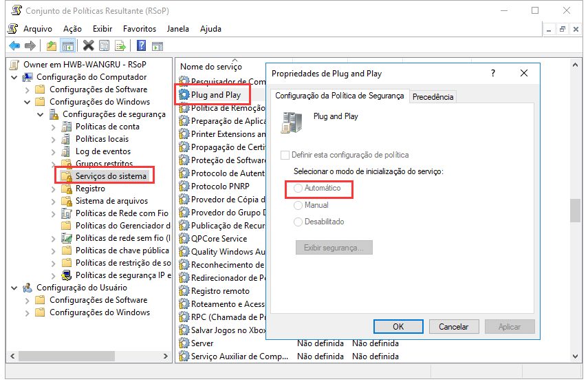Click the Configurações de segurança icon
This screenshot has height=384, width=588.
[x=54, y=114]
